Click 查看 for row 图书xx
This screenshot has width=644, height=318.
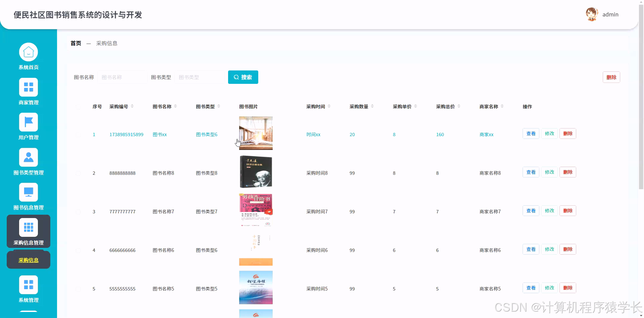[531, 134]
